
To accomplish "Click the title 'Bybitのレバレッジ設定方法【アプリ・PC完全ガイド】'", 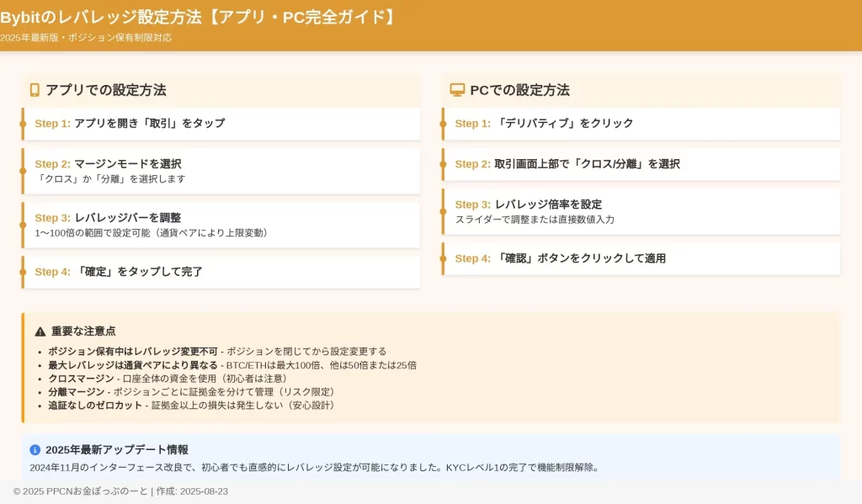I will click(197, 17).
